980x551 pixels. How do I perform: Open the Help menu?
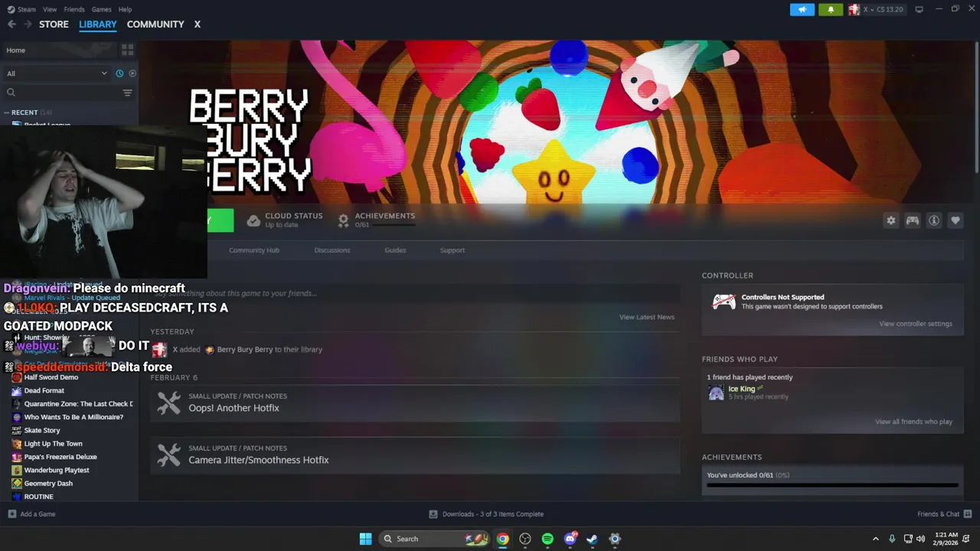coord(125,9)
